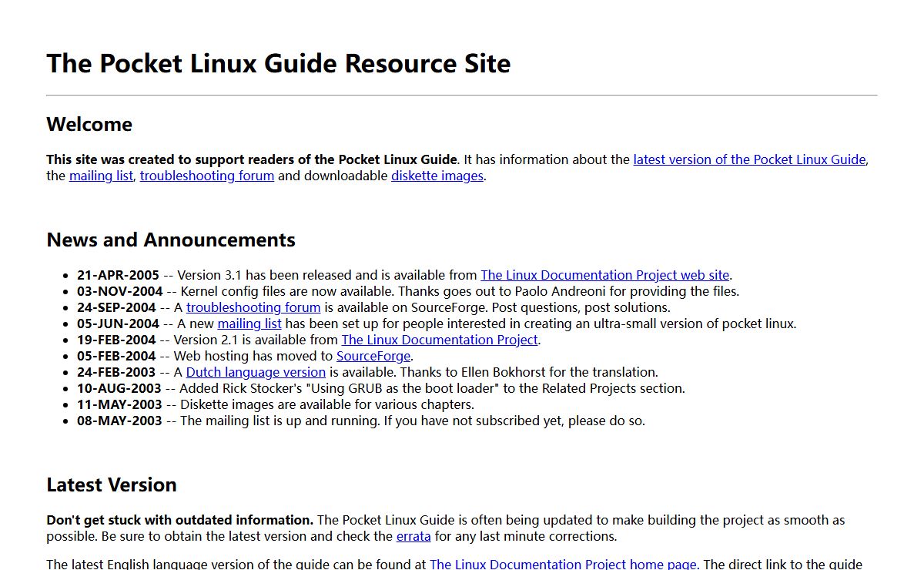The image size is (924, 570).
Task: Click the 03-NOV-2004 date
Action: (x=120, y=291)
